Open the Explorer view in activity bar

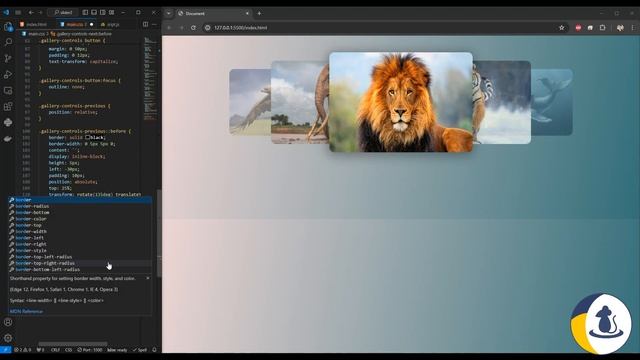[8, 27]
